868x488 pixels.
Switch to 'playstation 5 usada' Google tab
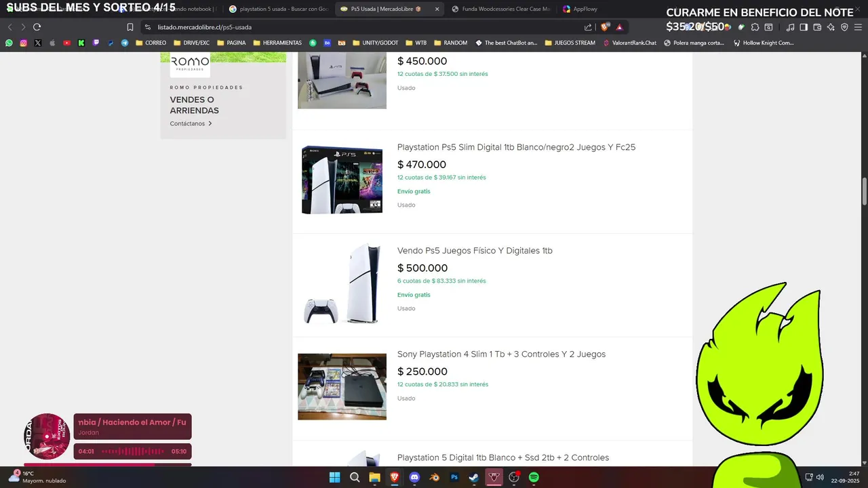(x=278, y=9)
